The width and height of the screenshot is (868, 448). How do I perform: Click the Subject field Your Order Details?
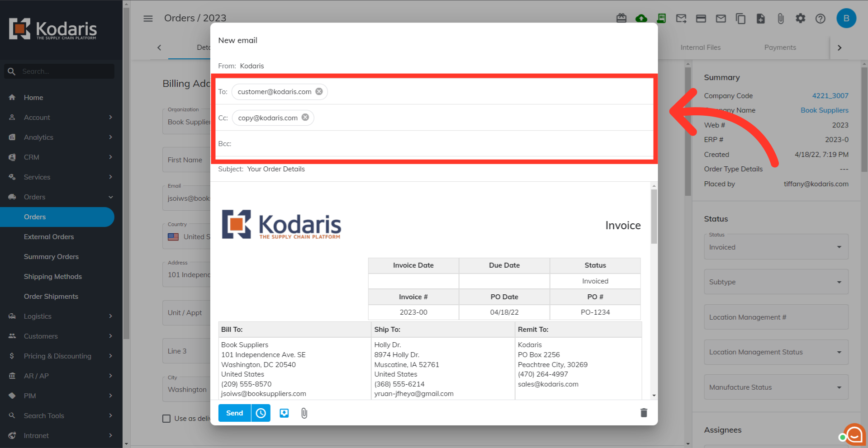point(434,169)
